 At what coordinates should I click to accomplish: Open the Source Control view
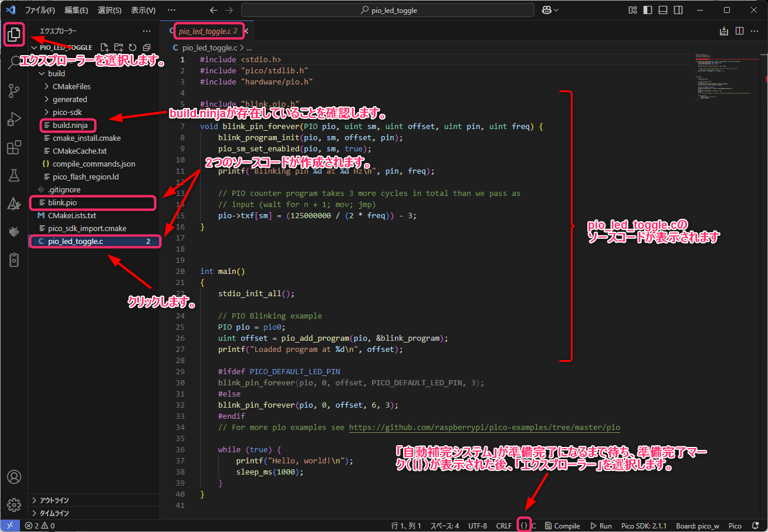(x=13, y=91)
